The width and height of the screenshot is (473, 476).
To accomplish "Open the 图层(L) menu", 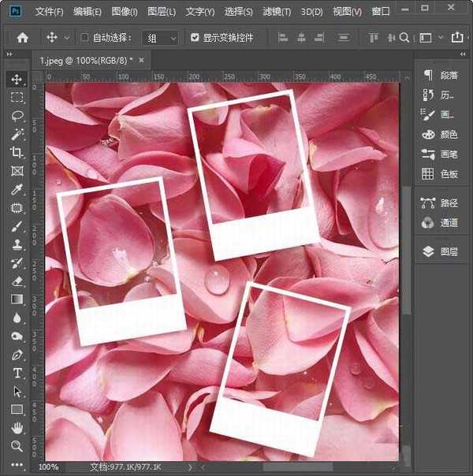I will click(x=162, y=12).
